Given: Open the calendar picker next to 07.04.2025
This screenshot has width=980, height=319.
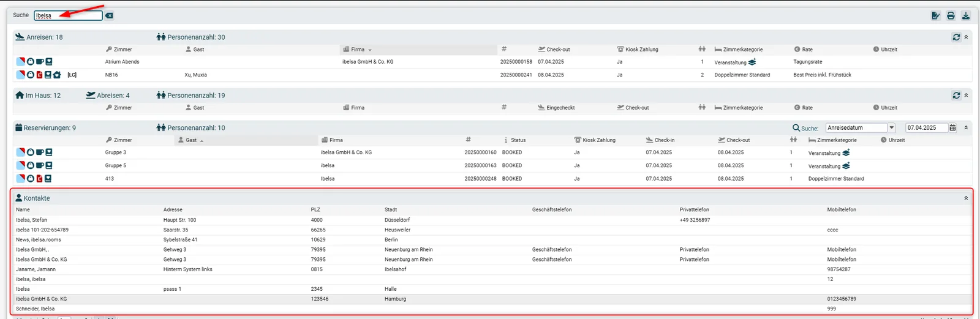Looking at the screenshot, I should [952, 128].
